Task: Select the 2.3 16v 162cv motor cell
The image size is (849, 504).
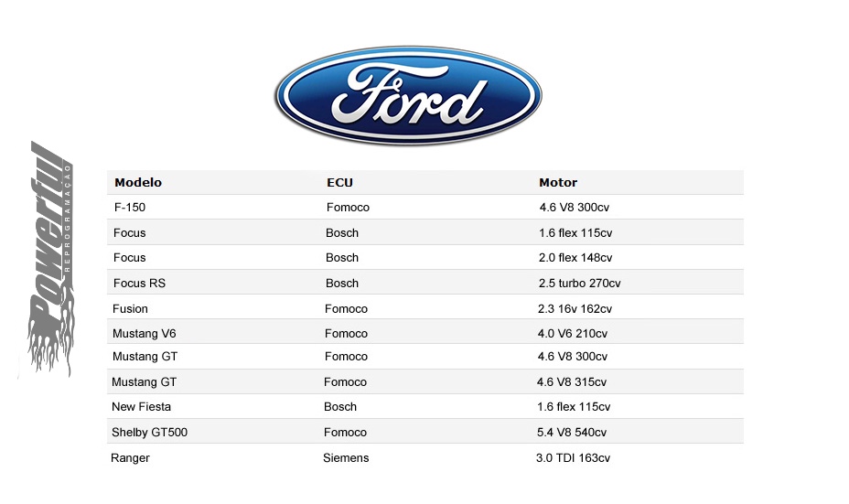Action: coord(575,308)
